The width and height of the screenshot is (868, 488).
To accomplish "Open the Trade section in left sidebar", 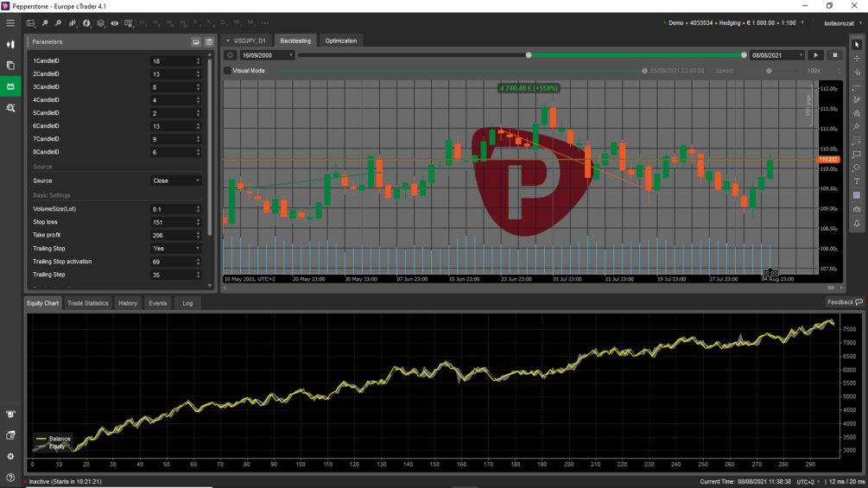I will pos(10,44).
